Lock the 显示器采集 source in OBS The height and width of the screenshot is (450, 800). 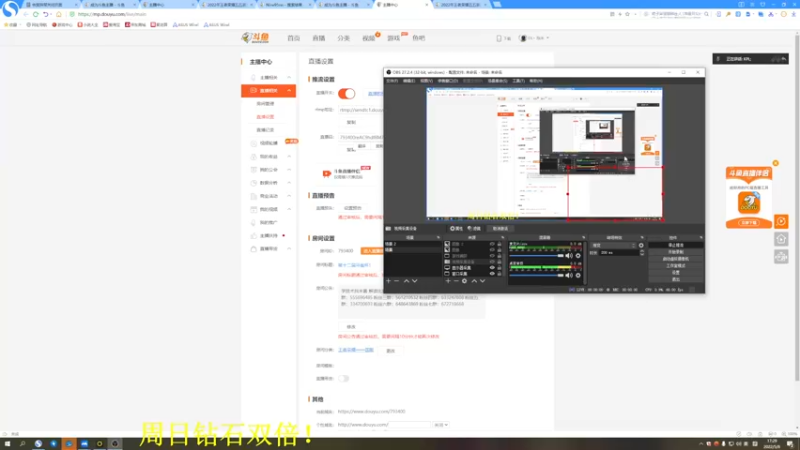click(x=499, y=268)
